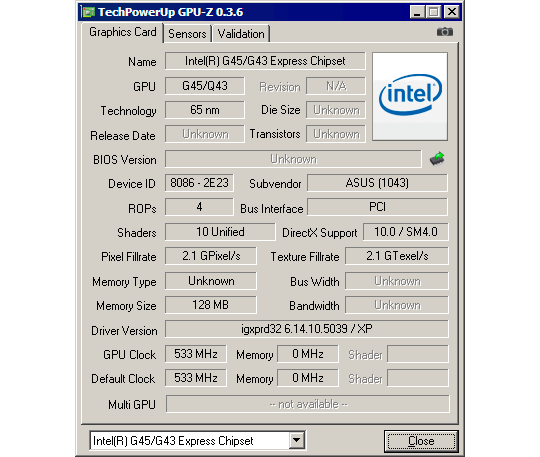The width and height of the screenshot is (540, 457).
Task: Click the Shaders value 10 Unified
Action: click(x=220, y=232)
